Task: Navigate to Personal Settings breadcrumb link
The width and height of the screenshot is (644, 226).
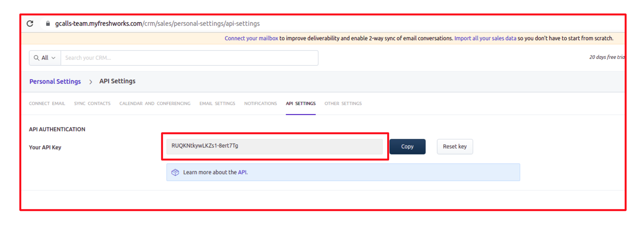Action: (x=55, y=81)
